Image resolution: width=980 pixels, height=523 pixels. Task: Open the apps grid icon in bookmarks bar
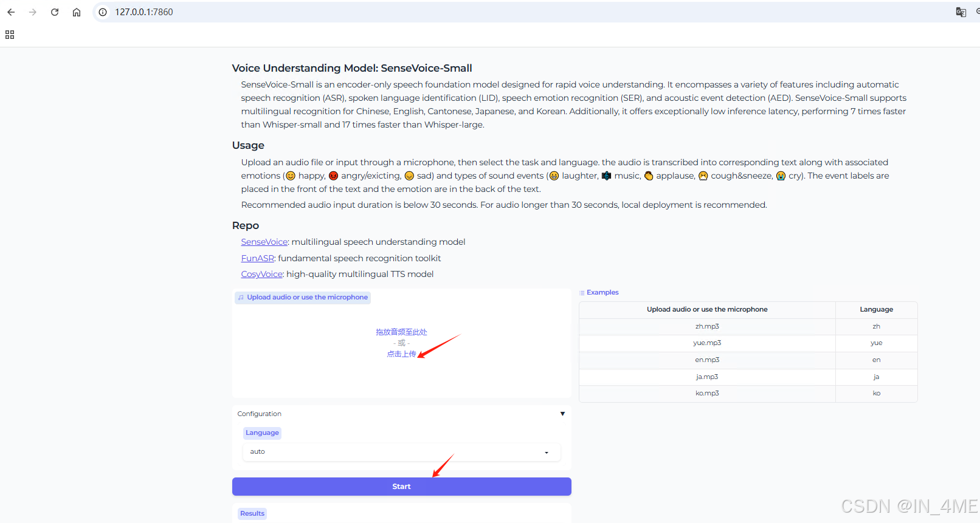(10, 35)
